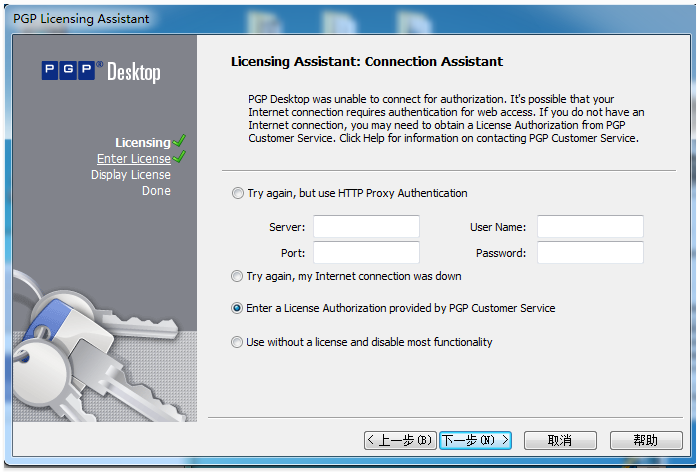This screenshot has height=472, width=700.
Task: Click the Display License step text
Action: 131,175
